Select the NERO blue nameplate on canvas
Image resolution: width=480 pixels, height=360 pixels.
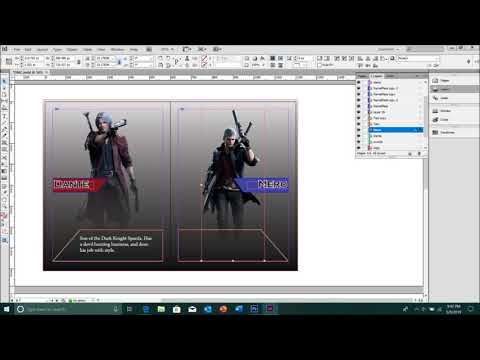261,184
